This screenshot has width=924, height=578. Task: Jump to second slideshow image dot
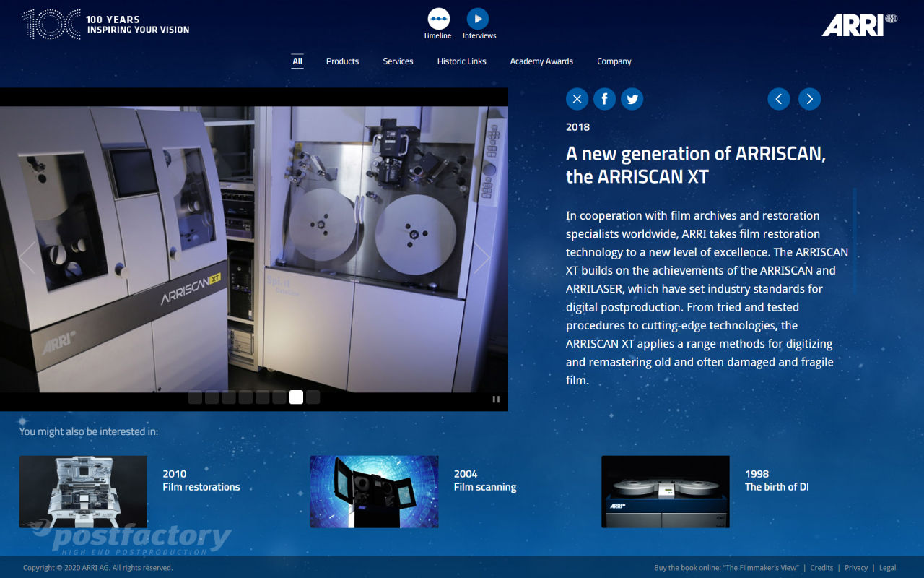(212, 397)
